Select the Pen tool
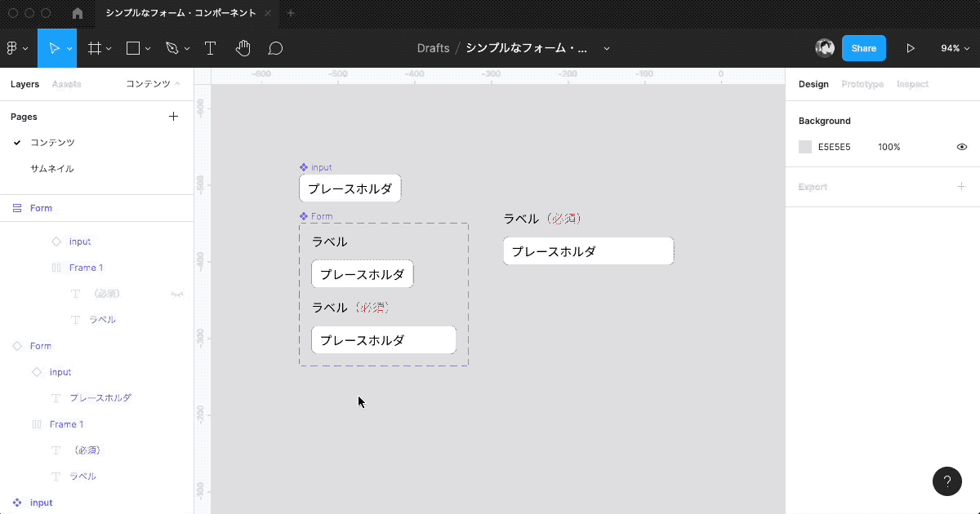Screen dimensions: 980x514 click(171, 48)
